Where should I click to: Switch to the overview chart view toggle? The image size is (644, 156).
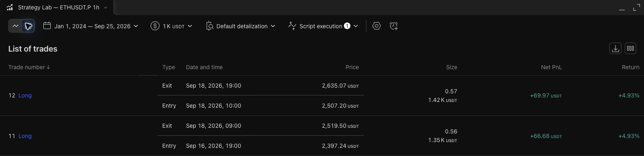coord(16,26)
